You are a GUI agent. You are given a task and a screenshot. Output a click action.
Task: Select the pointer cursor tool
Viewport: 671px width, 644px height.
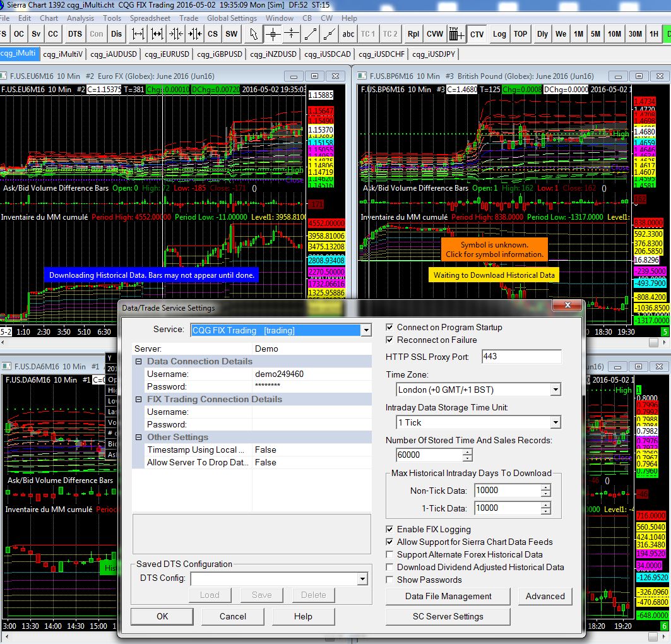pos(254,34)
